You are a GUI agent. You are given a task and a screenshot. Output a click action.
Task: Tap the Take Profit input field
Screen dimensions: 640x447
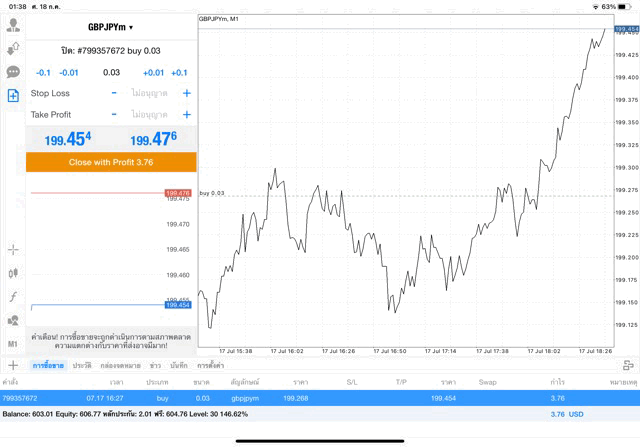tap(150, 115)
